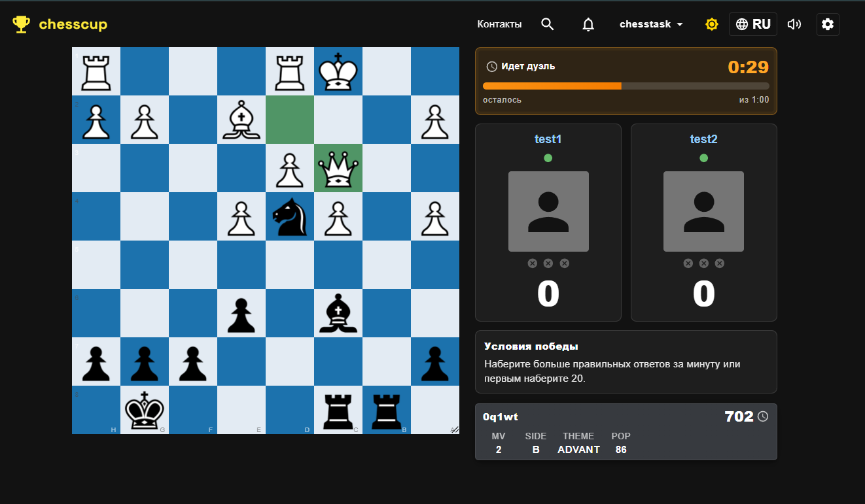Click the test1 avatar image
The width and height of the screenshot is (865, 504).
[x=548, y=211]
